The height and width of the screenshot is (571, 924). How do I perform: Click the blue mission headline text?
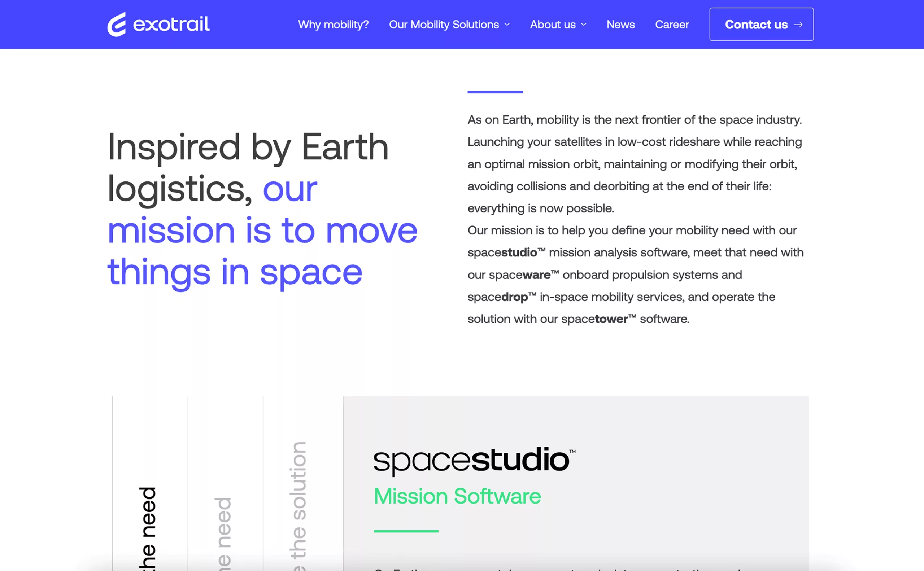[x=262, y=231]
